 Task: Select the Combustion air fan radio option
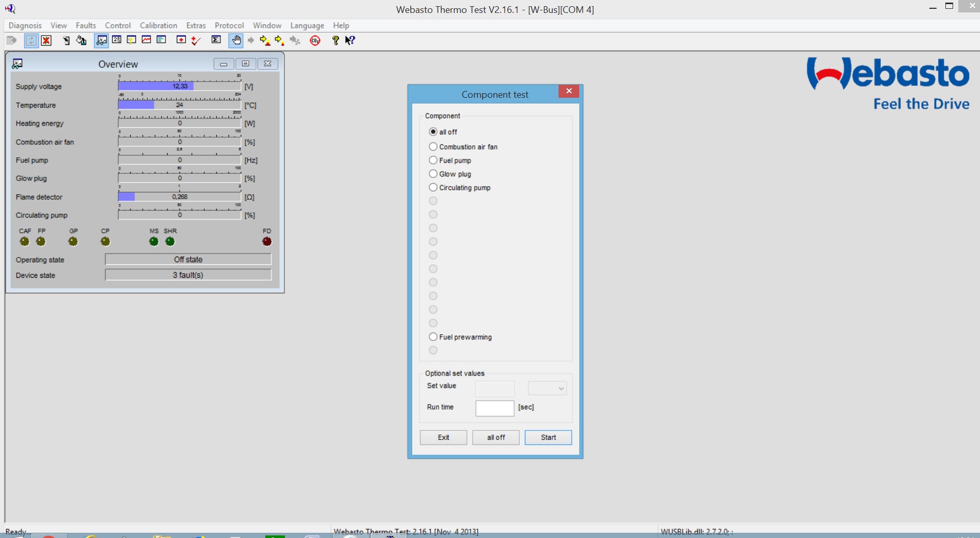(433, 147)
